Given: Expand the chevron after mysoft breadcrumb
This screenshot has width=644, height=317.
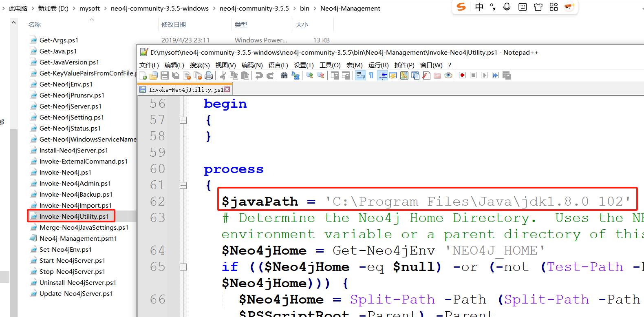Looking at the screenshot, I should pyautogui.click(x=105, y=8).
